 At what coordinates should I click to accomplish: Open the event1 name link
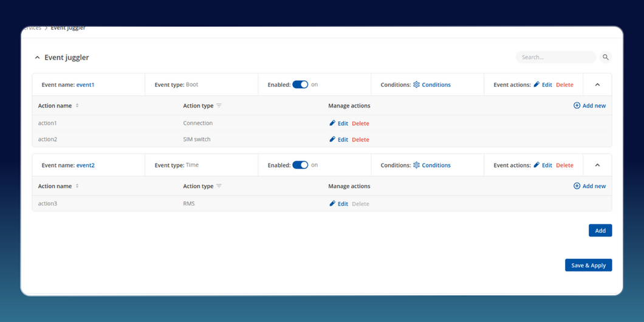pyautogui.click(x=85, y=85)
